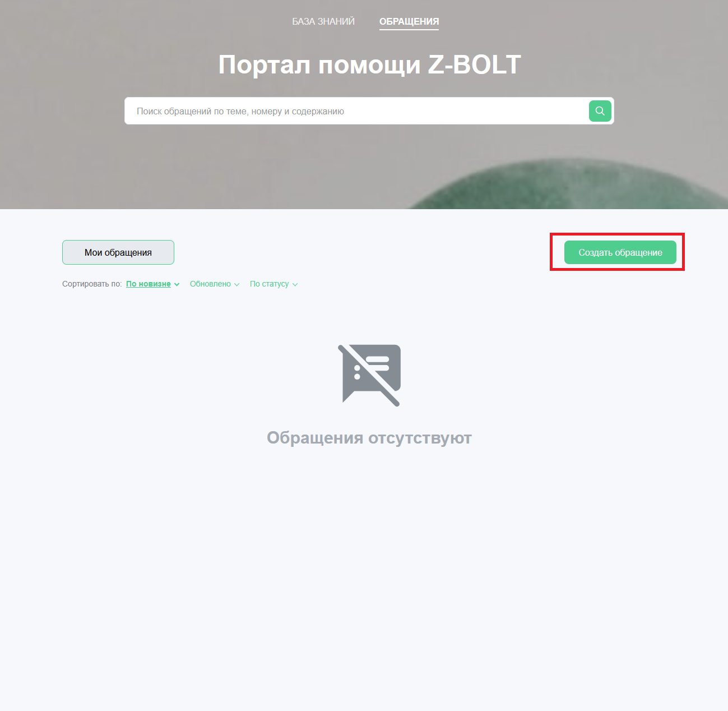Click the arrow beside По статусу
This screenshot has height=711, width=728.
tap(295, 284)
